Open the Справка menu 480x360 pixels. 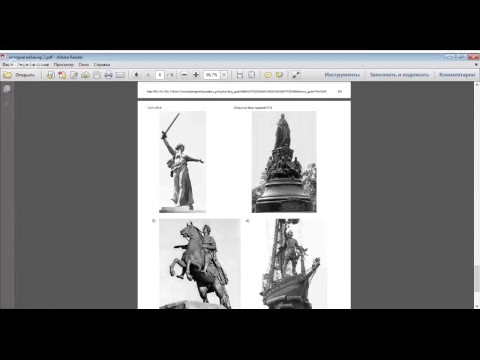tap(102, 65)
